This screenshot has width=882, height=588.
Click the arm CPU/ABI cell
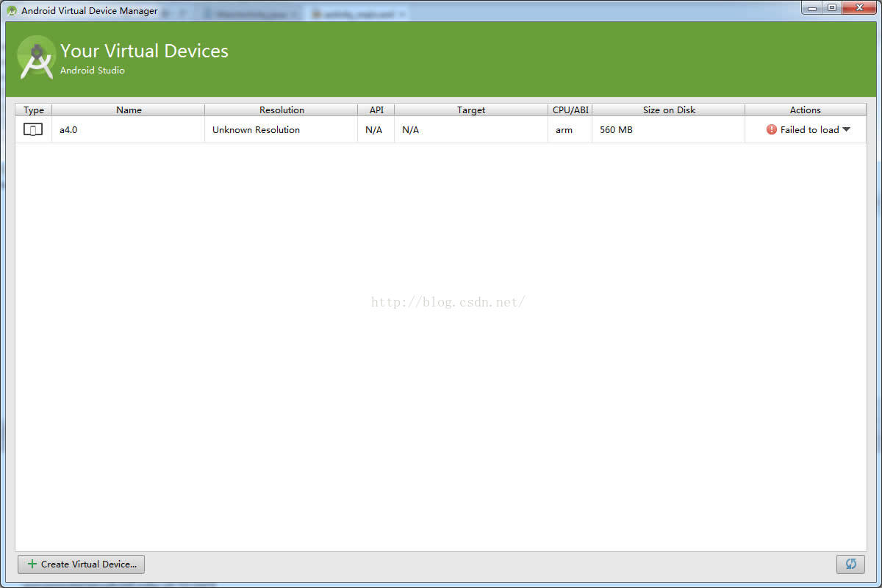point(570,130)
